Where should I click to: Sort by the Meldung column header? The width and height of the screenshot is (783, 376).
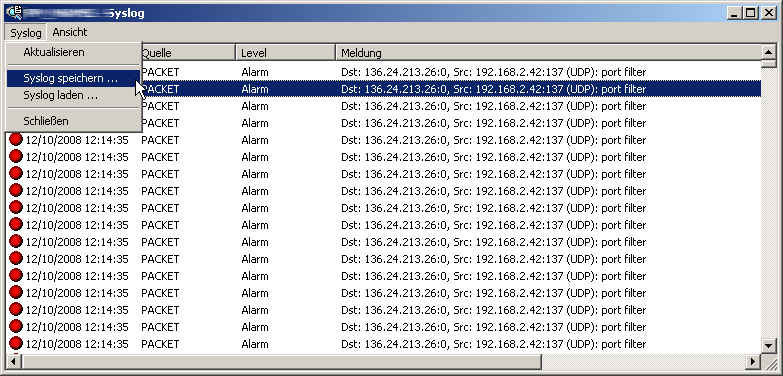548,52
